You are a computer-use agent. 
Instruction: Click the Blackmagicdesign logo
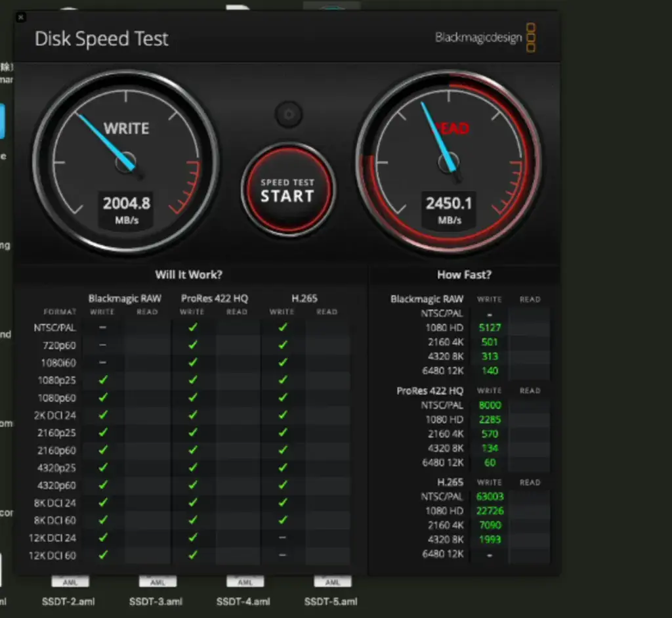click(485, 37)
